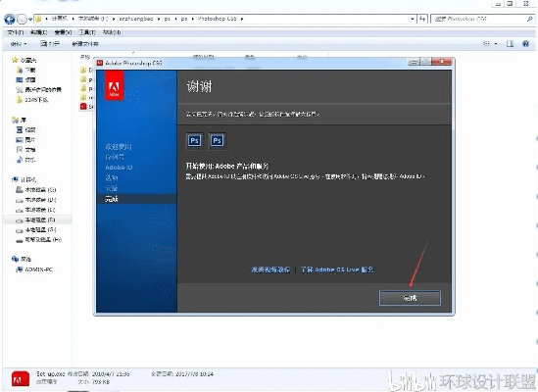Open 桌面 desktop in favorites

click(x=26, y=79)
